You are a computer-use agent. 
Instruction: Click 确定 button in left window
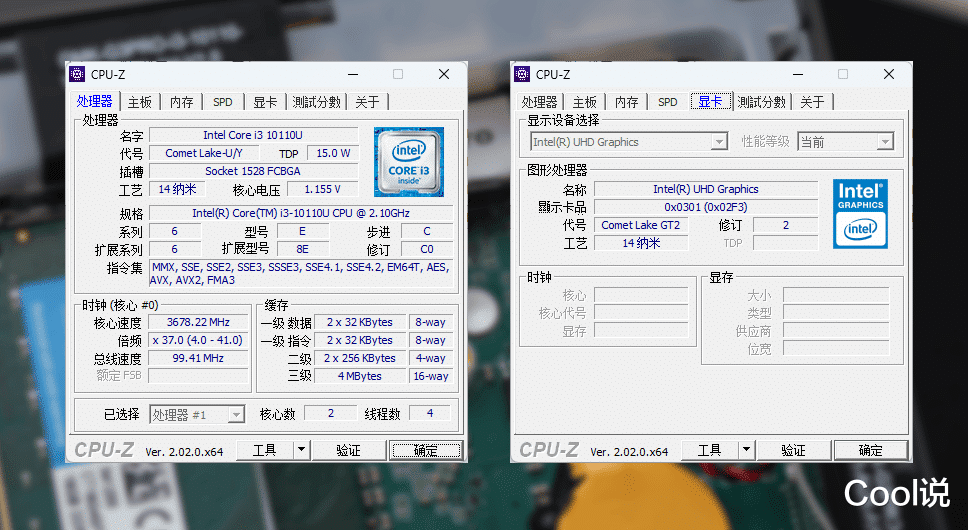pos(426,450)
